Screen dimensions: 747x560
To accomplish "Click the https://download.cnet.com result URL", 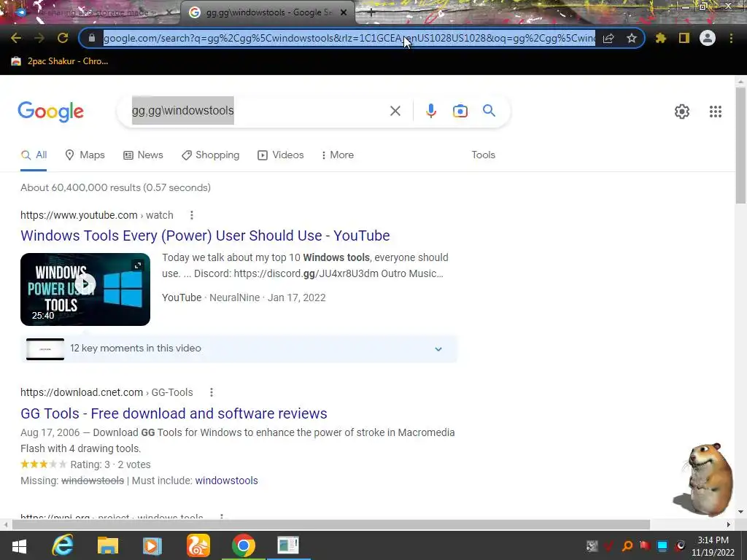I will click(x=107, y=392).
